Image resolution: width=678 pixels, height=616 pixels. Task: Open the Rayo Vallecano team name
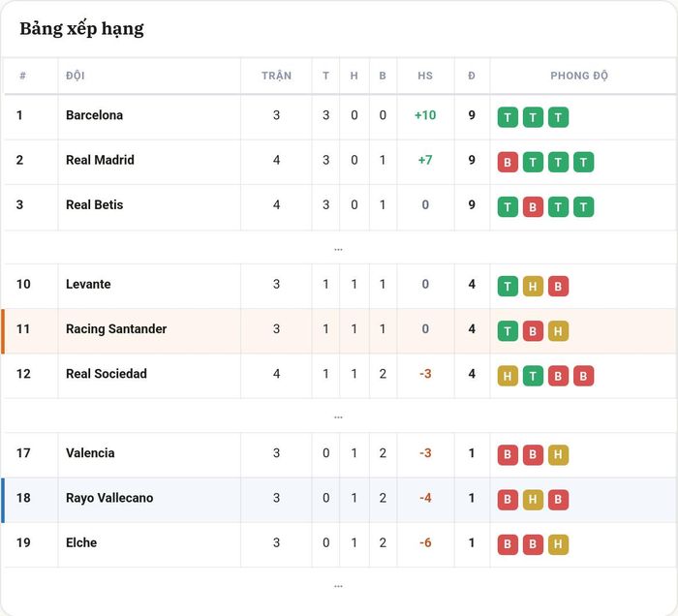109,498
